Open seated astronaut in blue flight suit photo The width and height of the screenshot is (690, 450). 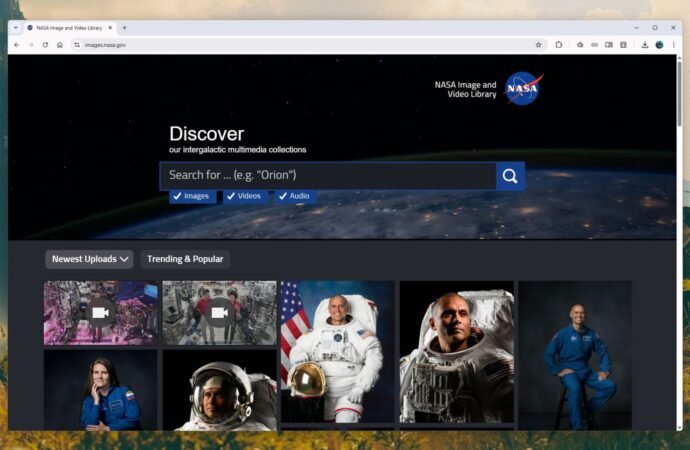575,355
